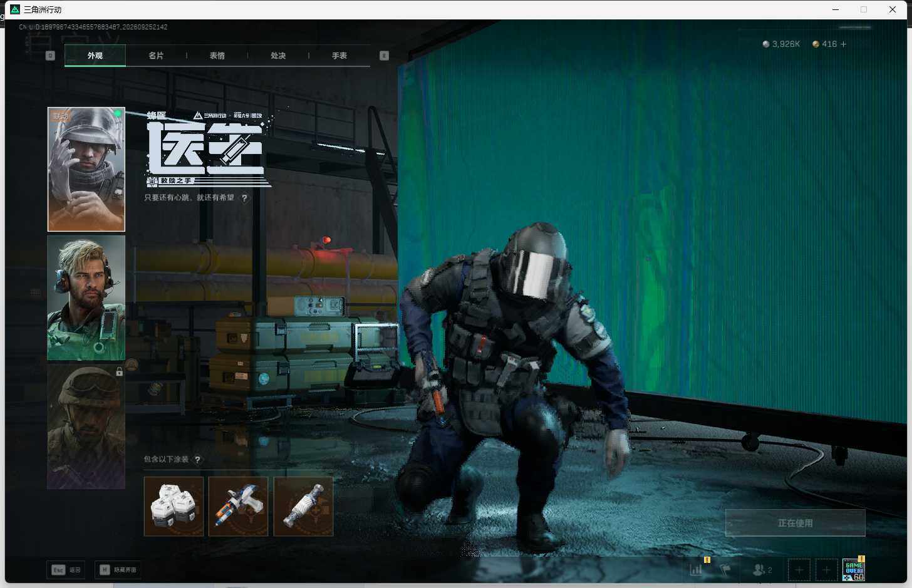Click the 三角洲行动 app logo in title bar

click(15, 9)
